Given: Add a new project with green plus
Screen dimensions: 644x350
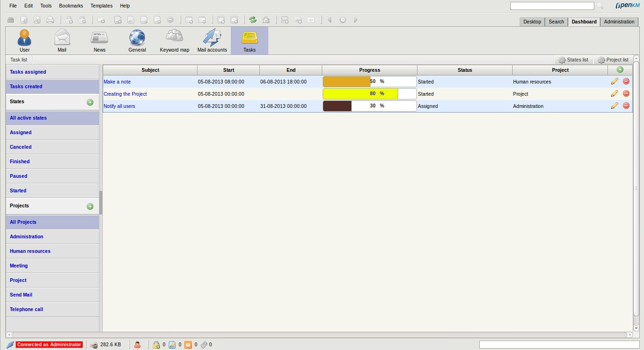Looking at the screenshot, I should (90, 206).
